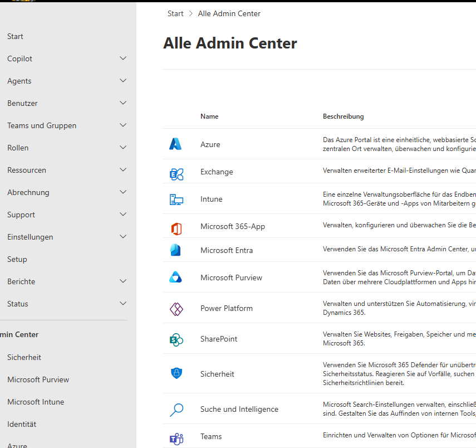Expand the Einstellungen sidebar group
The width and height of the screenshot is (476, 448).
pos(123,237)
